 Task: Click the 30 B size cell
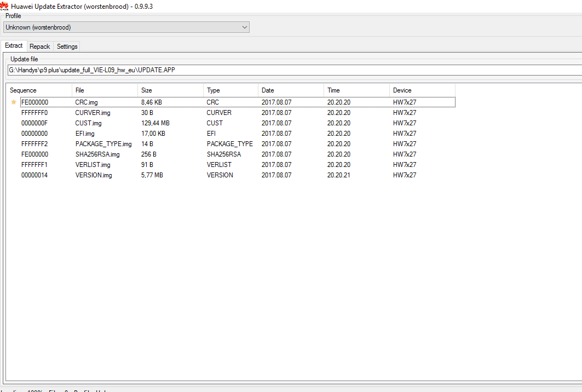tap(147, 112)
